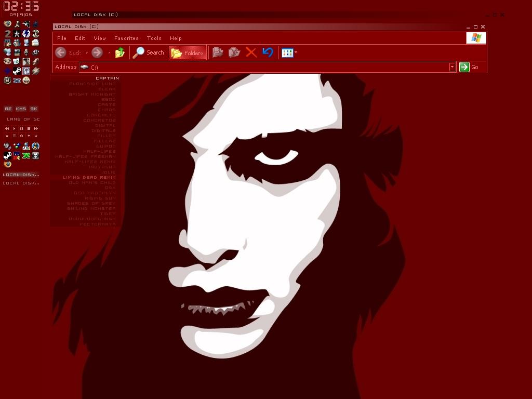This screenshot has width=532, height=399.
Task: Click the RE button
Action: tap(8, 109)
